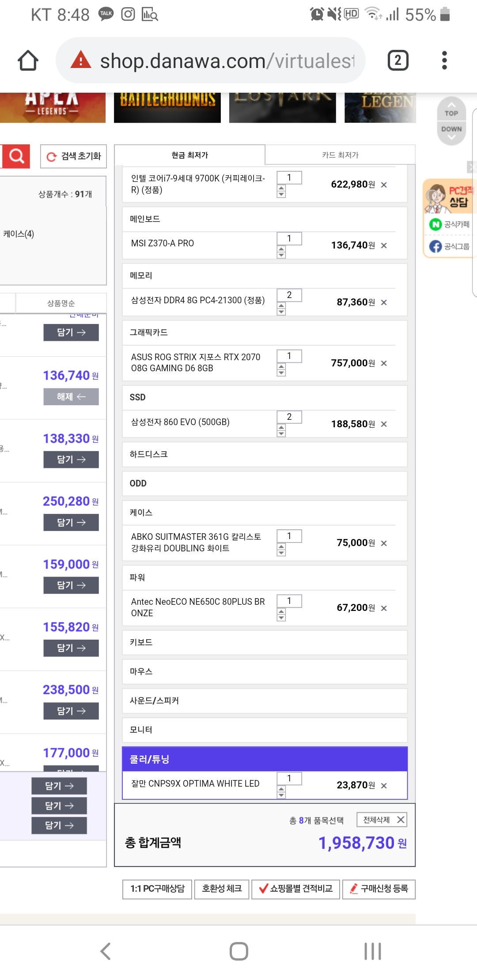Open the browser tab switcher showing 2

pyautogui.click(x=397, y=60)
